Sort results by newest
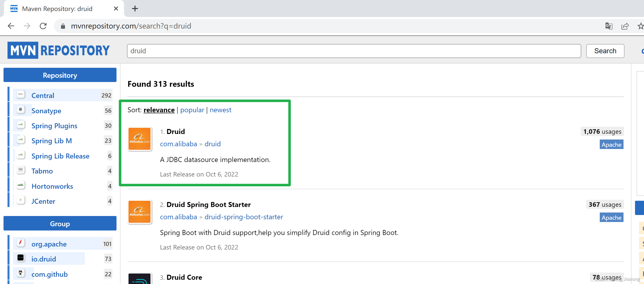This screenshot has width=644, height=284. coord(220,110)
